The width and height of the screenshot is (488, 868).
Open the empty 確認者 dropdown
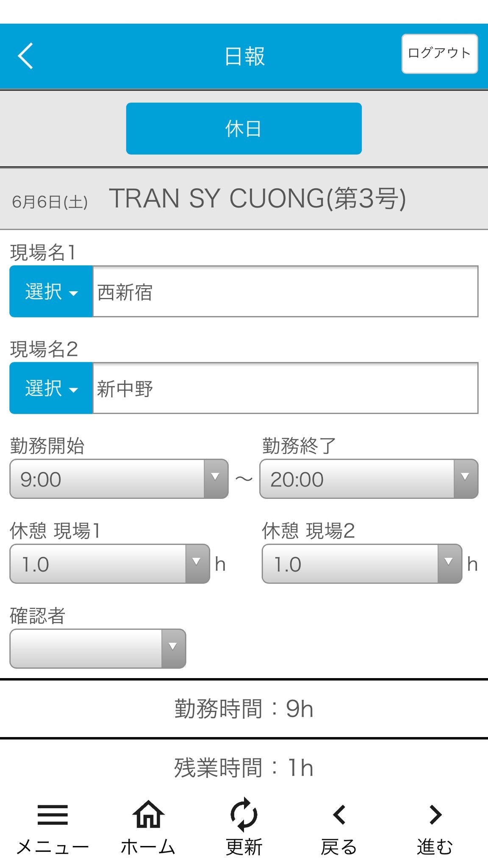98,648
